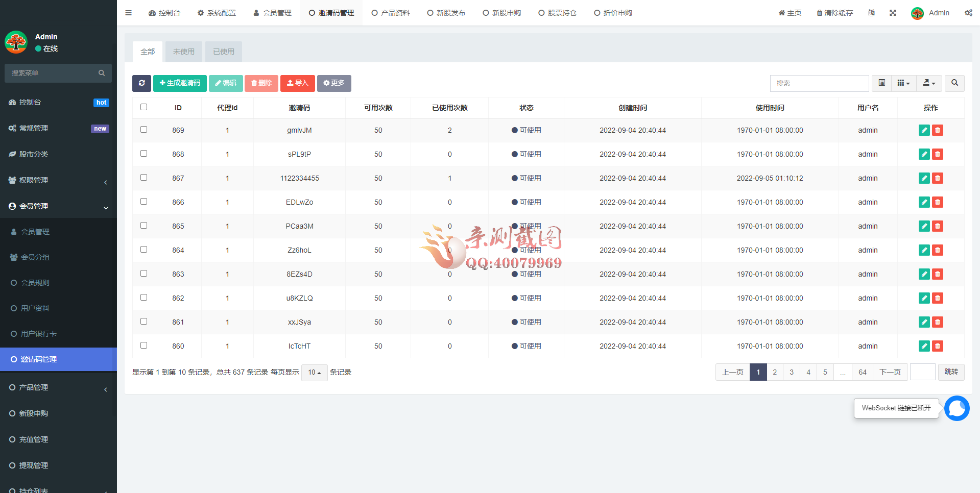Open the search magnifier icon beside search box
The image size is (980, 493).
pyautogui.click(x=954, y=83)
